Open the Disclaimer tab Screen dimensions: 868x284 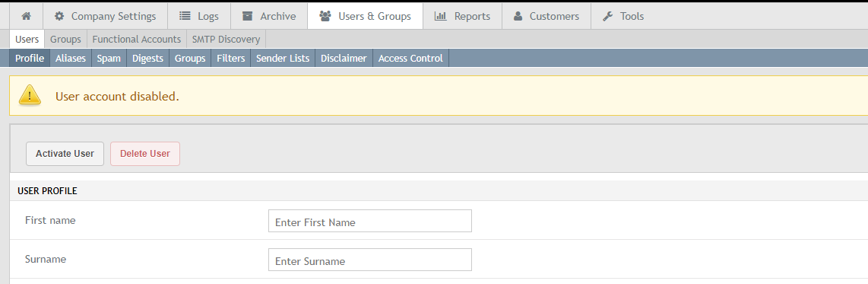click(344, 58)
